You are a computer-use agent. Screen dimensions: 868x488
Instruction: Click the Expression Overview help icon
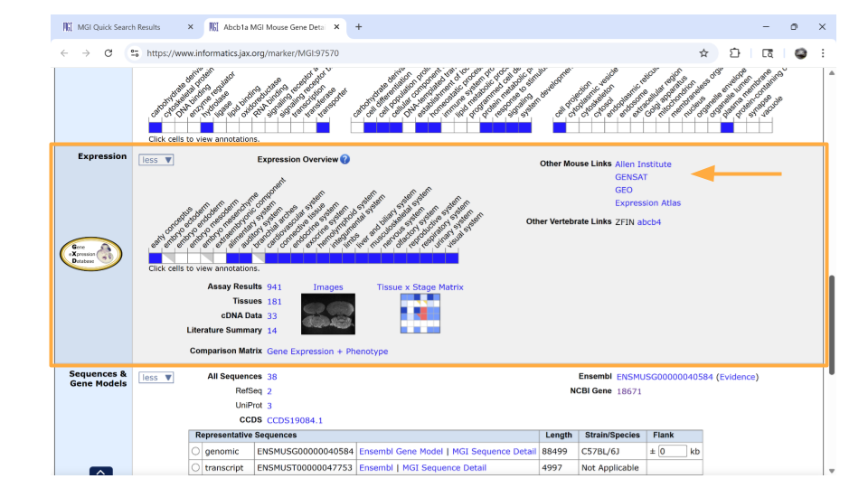coord(344,159)
